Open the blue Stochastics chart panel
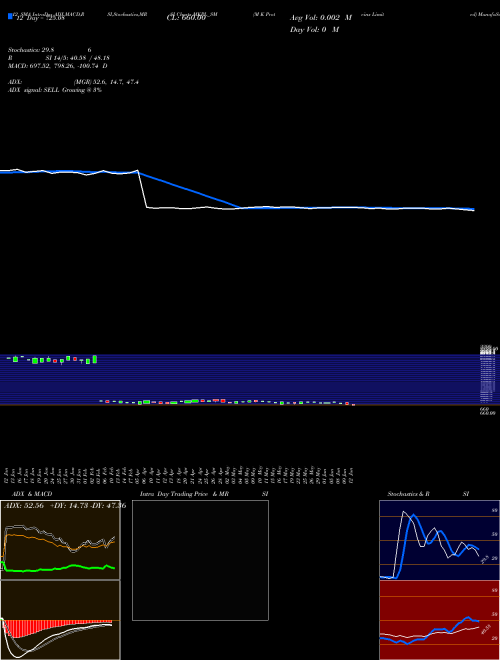The height and width of the screenshot is (660, 500). point(439,540)
